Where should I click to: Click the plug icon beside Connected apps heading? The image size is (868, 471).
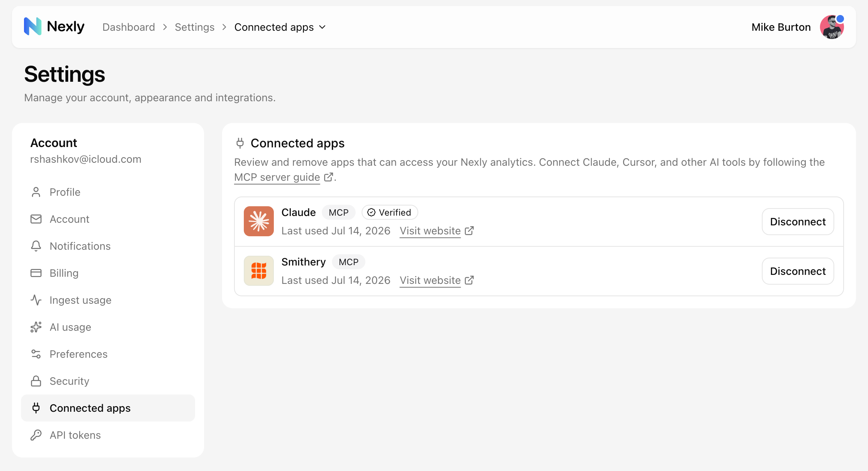(x=240, y=143)
